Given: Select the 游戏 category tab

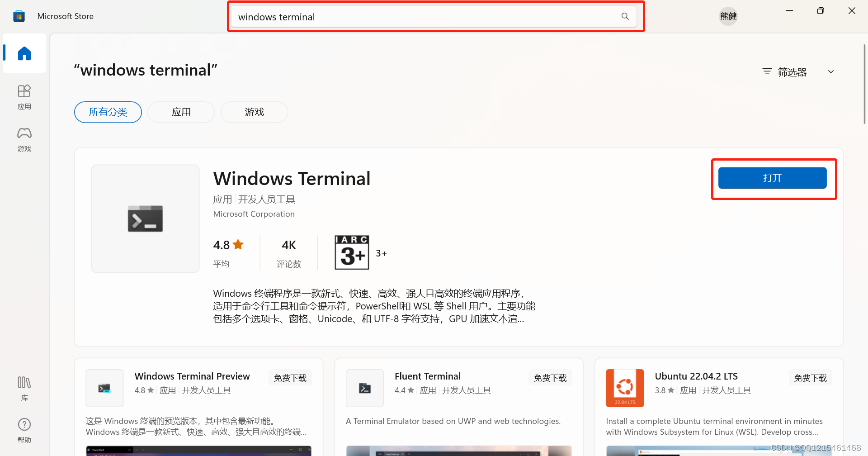Looking at the screenshot, I should [255, 112].
